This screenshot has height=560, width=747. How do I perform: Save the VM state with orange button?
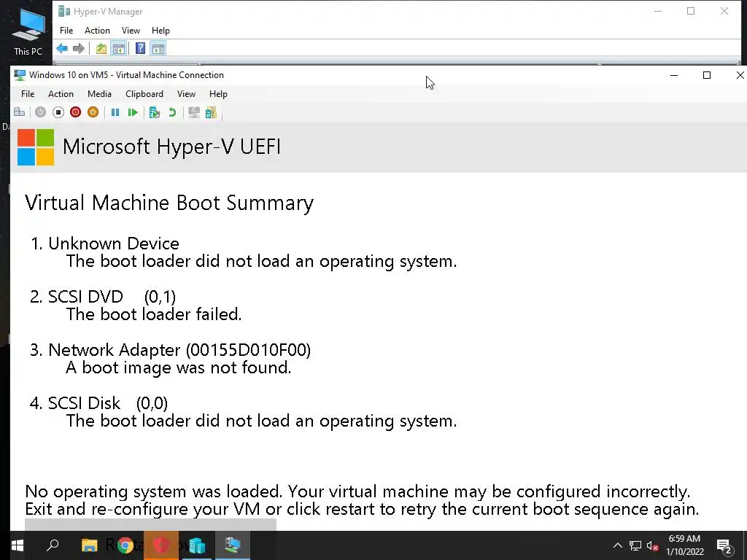coord(93,112)
